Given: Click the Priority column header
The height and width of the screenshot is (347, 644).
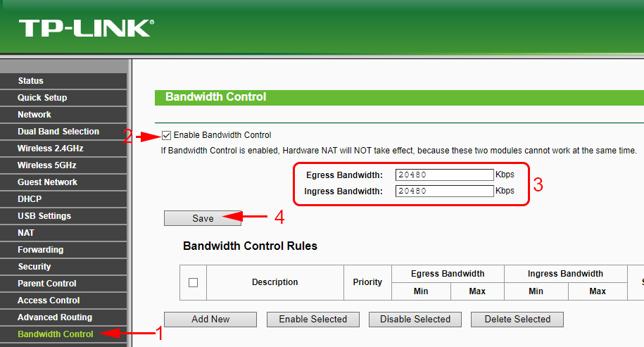Looking at the screenshot, I should [x=367, y=282].
